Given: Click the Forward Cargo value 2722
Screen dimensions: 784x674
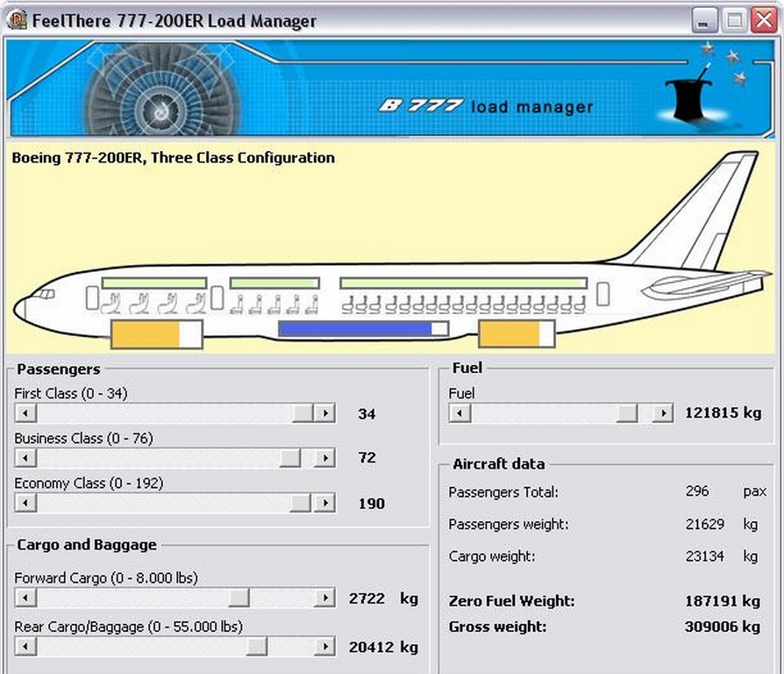Looking at the screenshot, I should (367, 599).
